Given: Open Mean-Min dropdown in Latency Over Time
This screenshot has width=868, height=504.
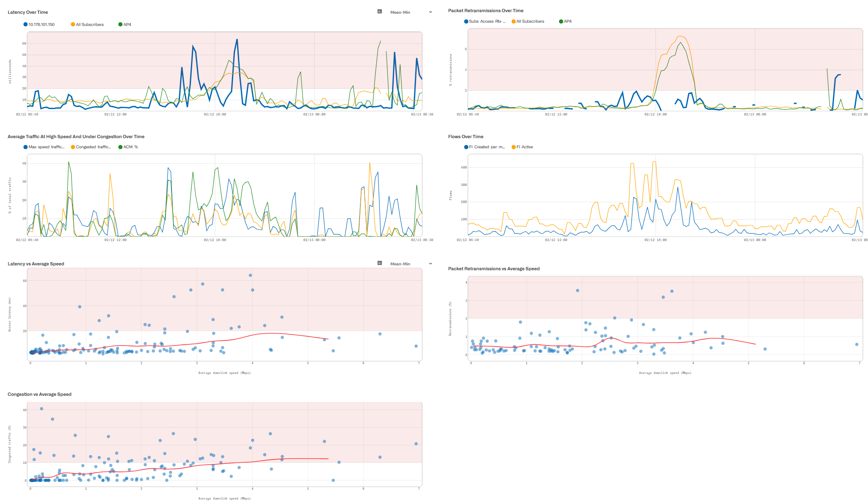Looking at the screenshot, I should (400, 13).
